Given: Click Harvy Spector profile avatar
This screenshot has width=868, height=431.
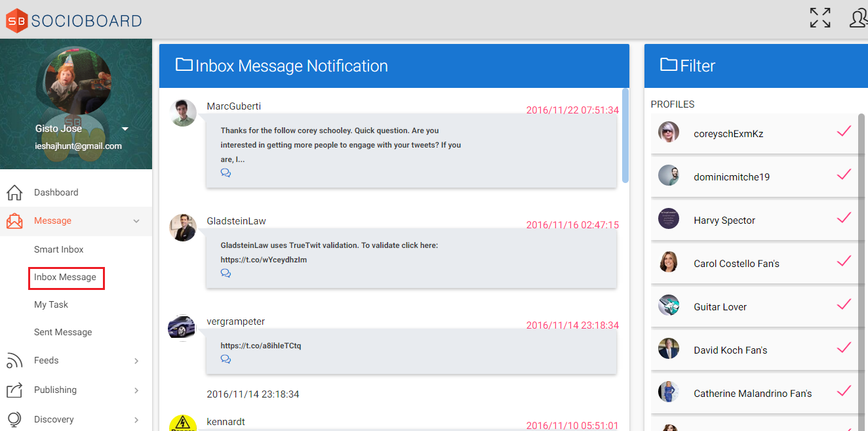Looking at the screenshot, I should coord(669,218).
